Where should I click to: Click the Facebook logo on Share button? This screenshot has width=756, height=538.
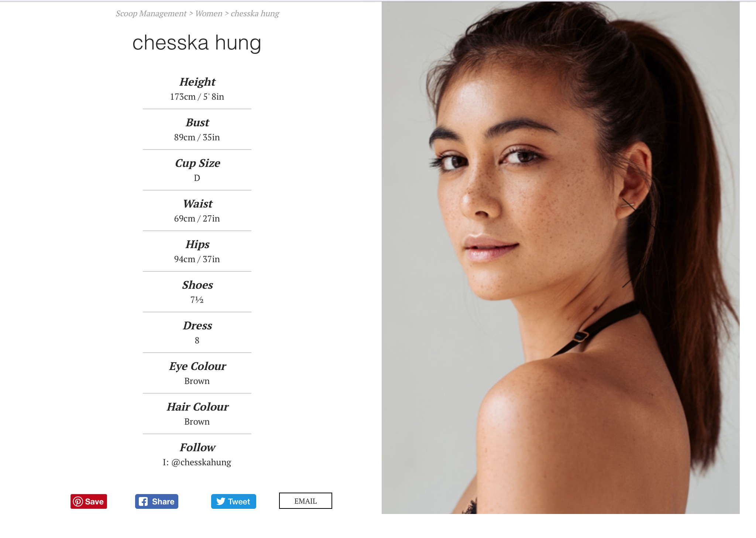coord(143,501)
